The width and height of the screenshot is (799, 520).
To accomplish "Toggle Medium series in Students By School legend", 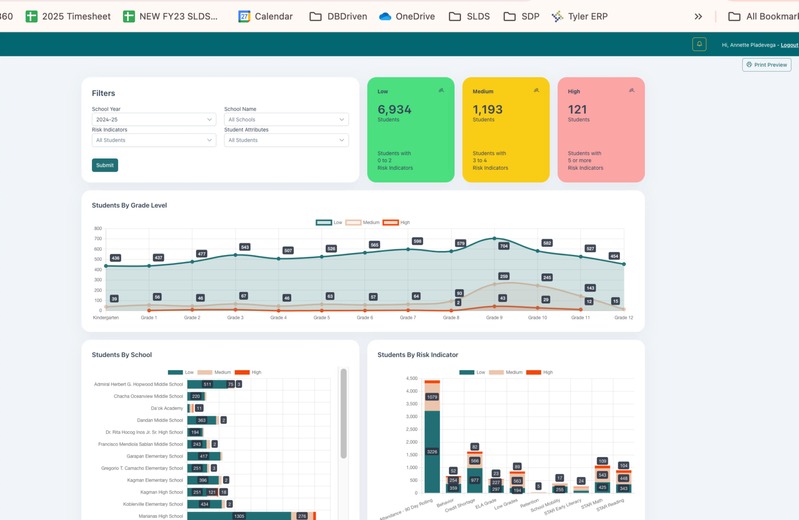I will [x=214, y=372].
